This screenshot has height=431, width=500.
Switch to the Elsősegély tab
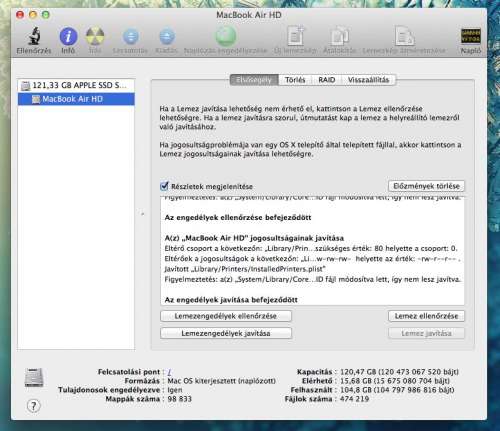(254, 80)
